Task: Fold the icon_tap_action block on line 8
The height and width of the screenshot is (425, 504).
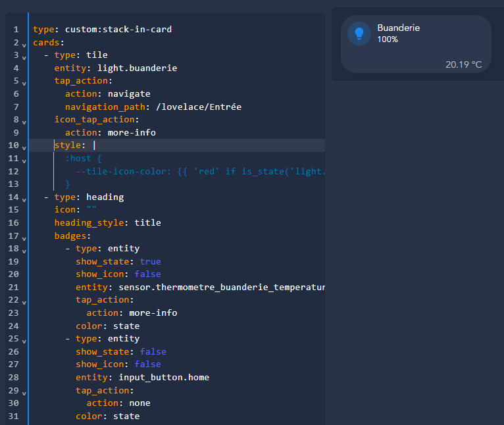Action: [24, 122]
